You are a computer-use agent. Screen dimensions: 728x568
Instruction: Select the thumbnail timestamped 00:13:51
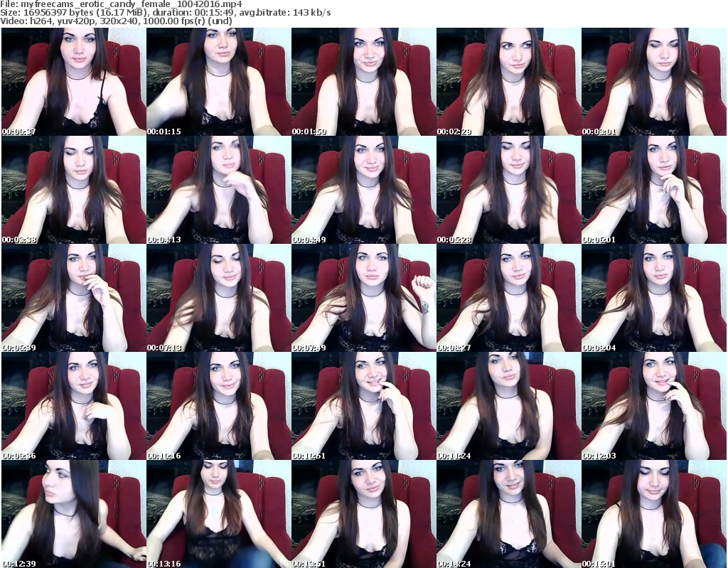pyautogui.click(x=363, y=514)
